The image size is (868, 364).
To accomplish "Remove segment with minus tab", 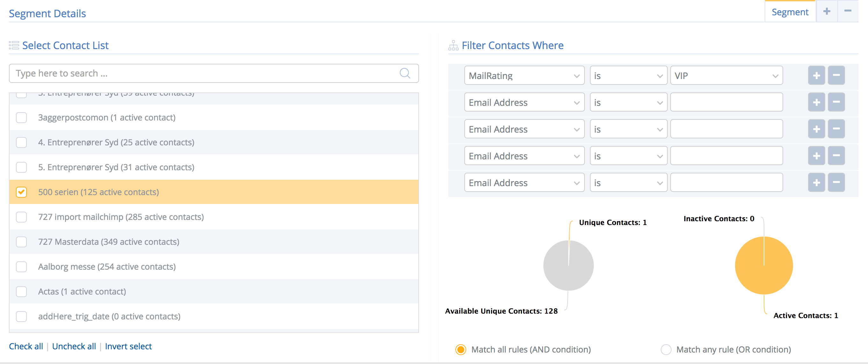I will tap(848, 11).
